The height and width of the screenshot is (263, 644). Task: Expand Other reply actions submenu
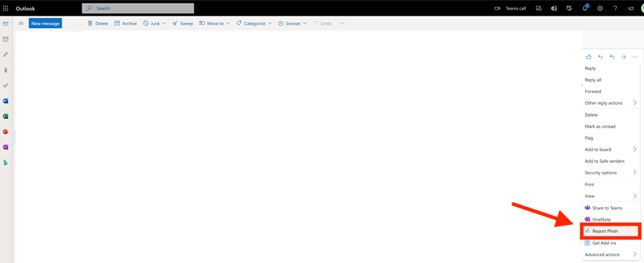pos(611,103)
